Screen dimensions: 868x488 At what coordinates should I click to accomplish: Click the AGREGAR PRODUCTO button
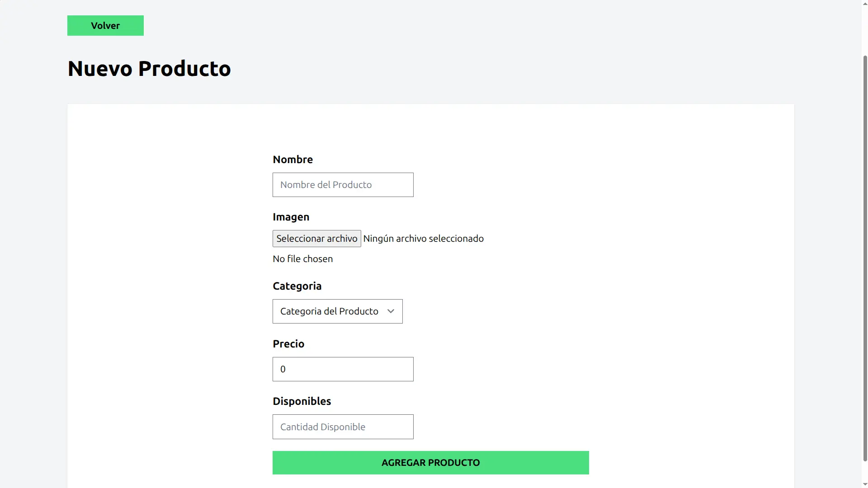click(430, 463)
